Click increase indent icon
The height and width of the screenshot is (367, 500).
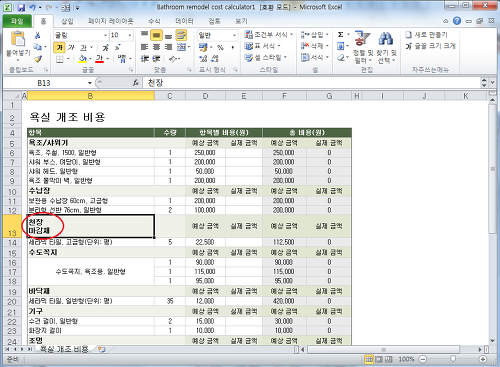tap(156, 59)
